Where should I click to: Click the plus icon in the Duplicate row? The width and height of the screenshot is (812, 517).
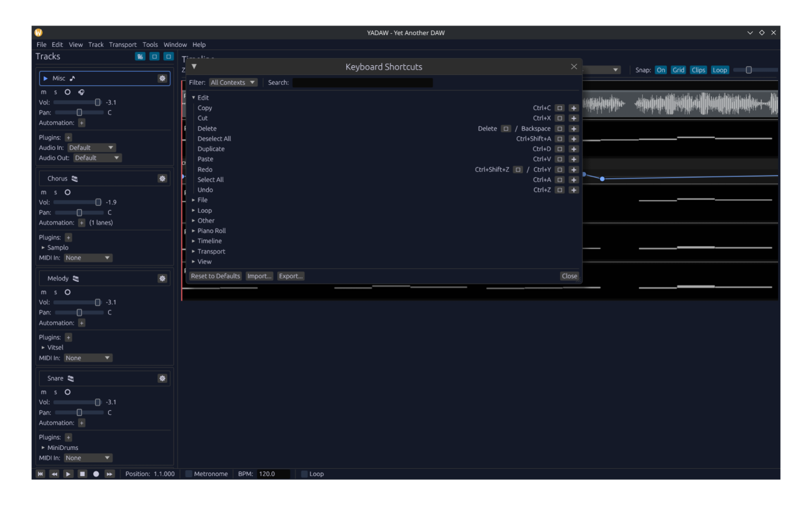573,149
